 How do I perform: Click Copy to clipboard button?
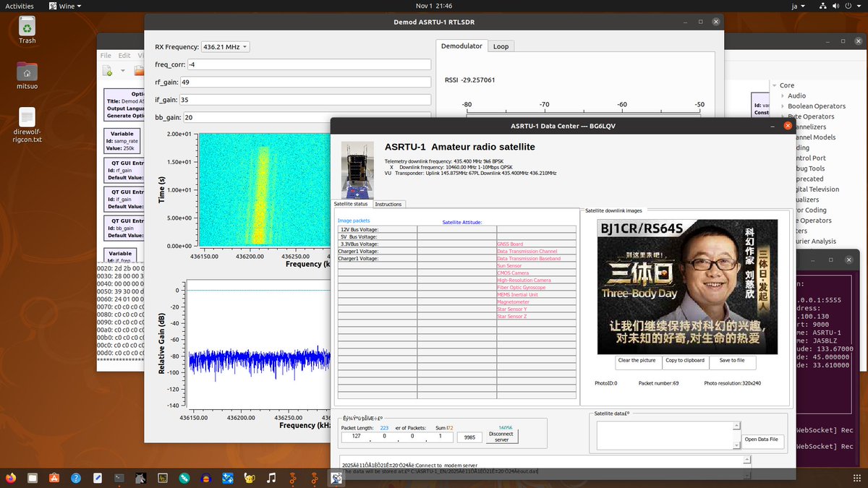685,362
